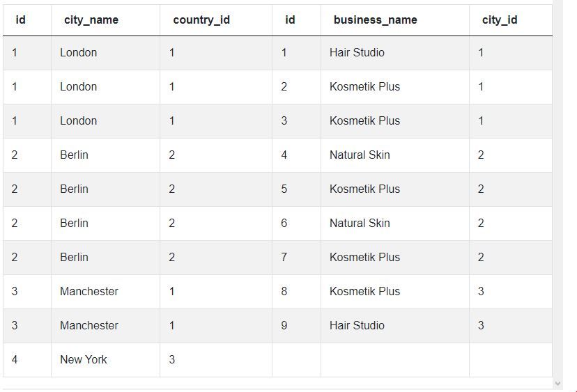Image resolution: width=577 pixels, height=392 pixels.
Task: Click country_id value 3 in New York row
Action: [172, 360]
